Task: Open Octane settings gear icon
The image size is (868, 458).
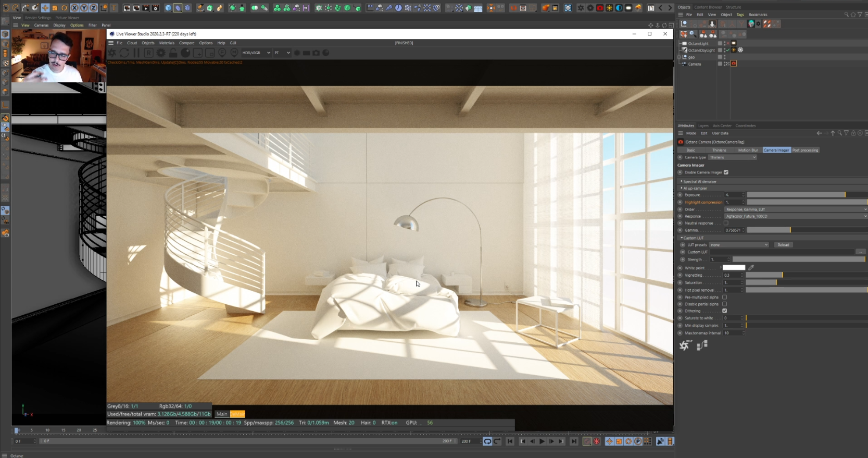Action: click(161, 53)
